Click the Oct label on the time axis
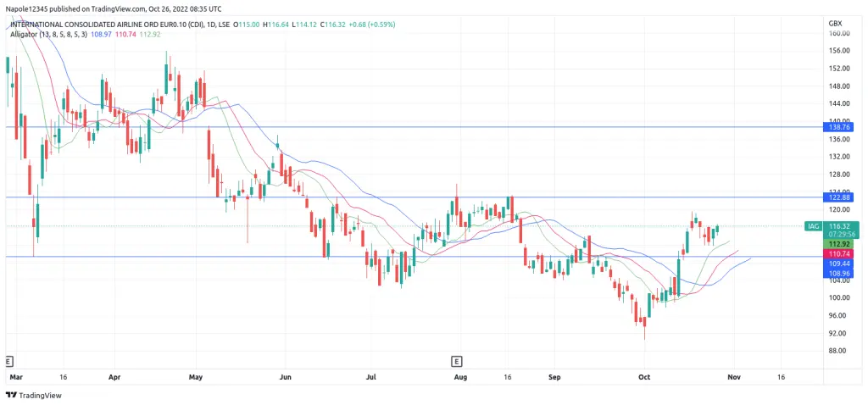Image resolution: width=868 pixels, height=405 pixels. 643,377
